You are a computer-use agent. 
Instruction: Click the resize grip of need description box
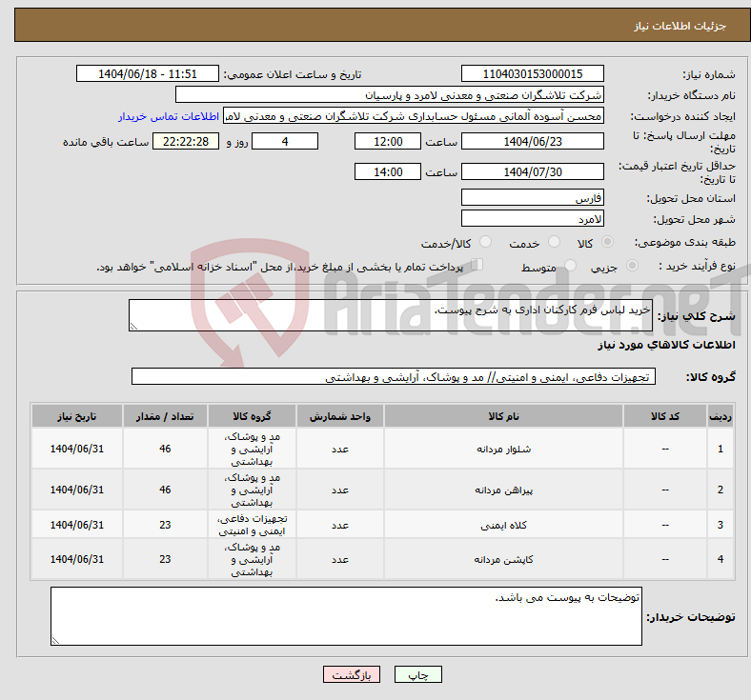[x=133, y=327]
